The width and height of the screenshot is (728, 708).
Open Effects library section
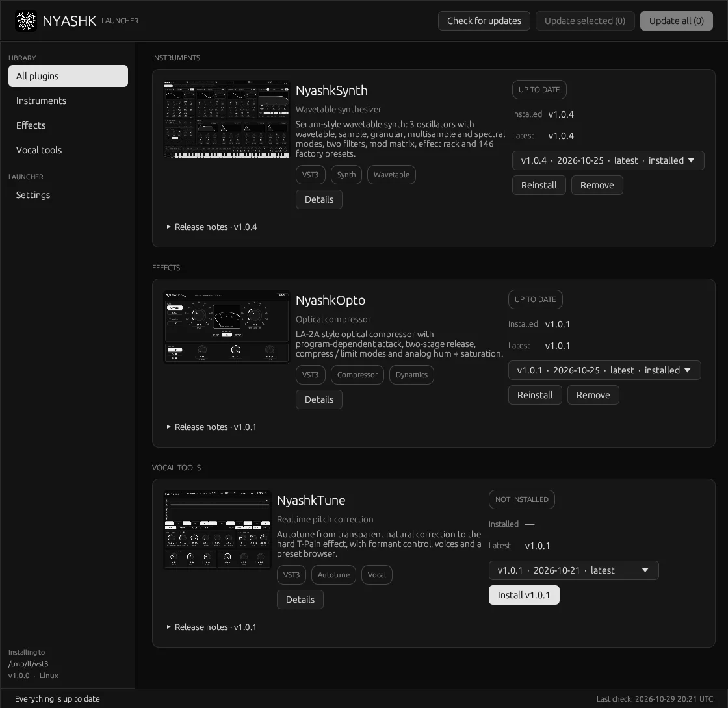68,125
